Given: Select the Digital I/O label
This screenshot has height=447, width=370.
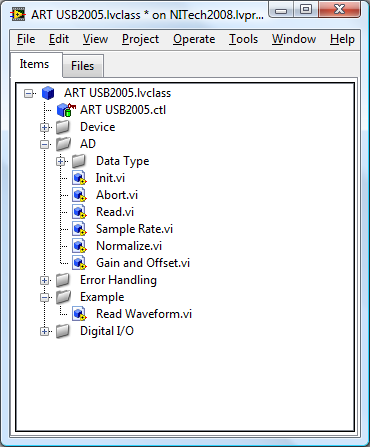Looking at the screenshot, I should coord(107,331).
